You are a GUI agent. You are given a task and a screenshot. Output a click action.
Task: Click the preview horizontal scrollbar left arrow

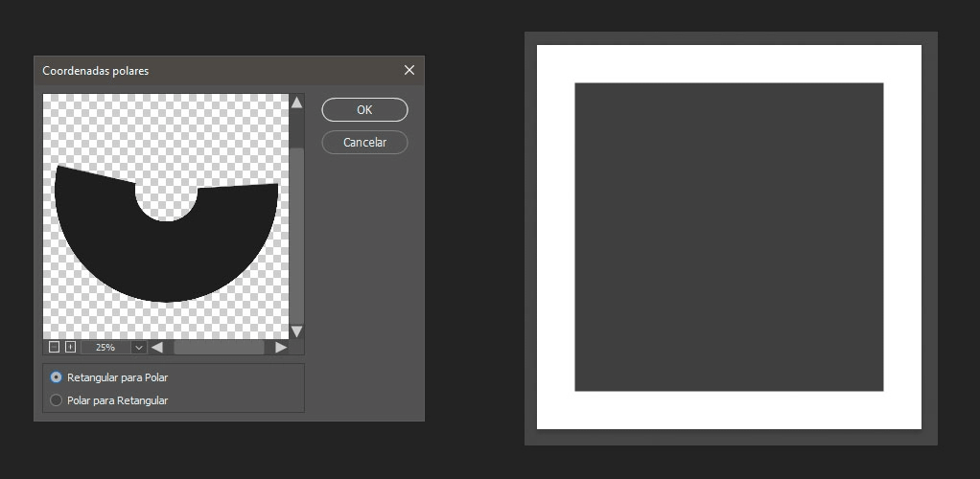pos(157,347)
